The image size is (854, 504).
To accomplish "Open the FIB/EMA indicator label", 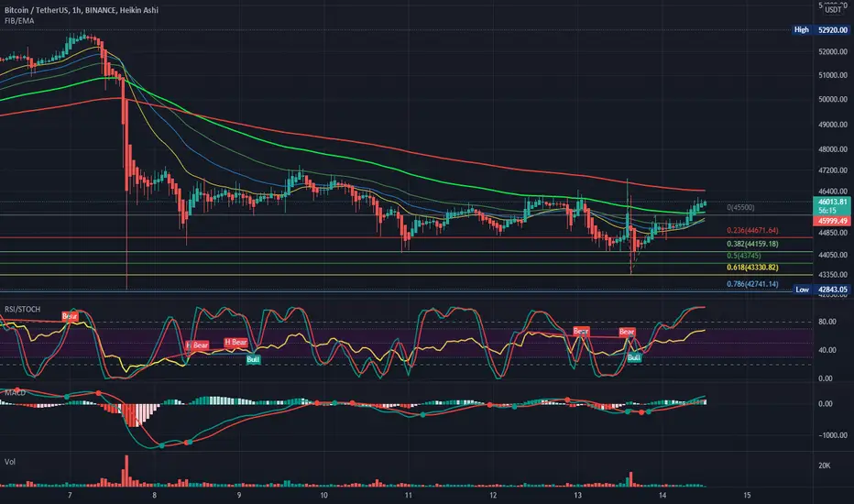I will point(19,21).
